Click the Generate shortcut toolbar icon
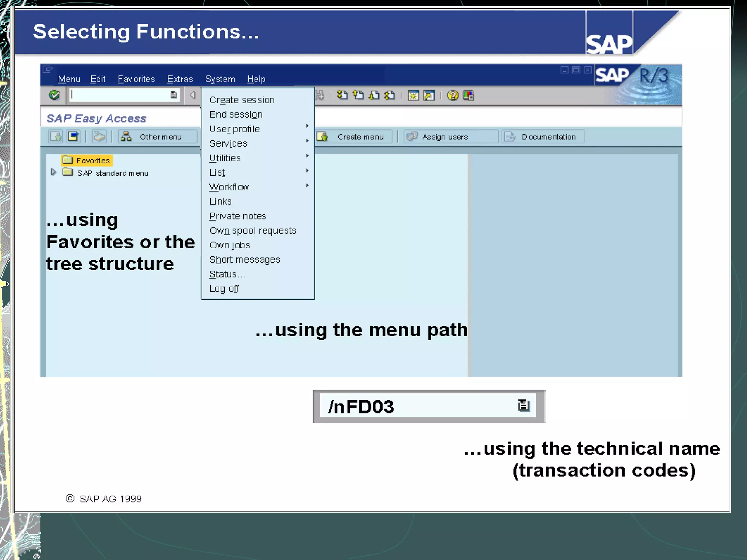Screen dimensions: 747x560 pyautogui.click(x=429, y=96)
